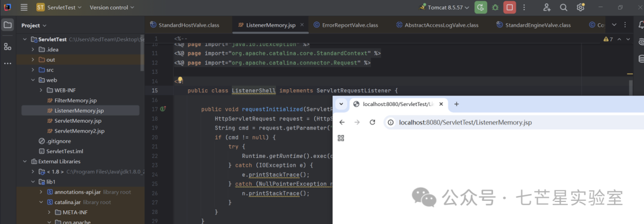Toggle the Project tool window folder icon
The height and width of the screenshot is (224, 644).
[x=7, y=25]
